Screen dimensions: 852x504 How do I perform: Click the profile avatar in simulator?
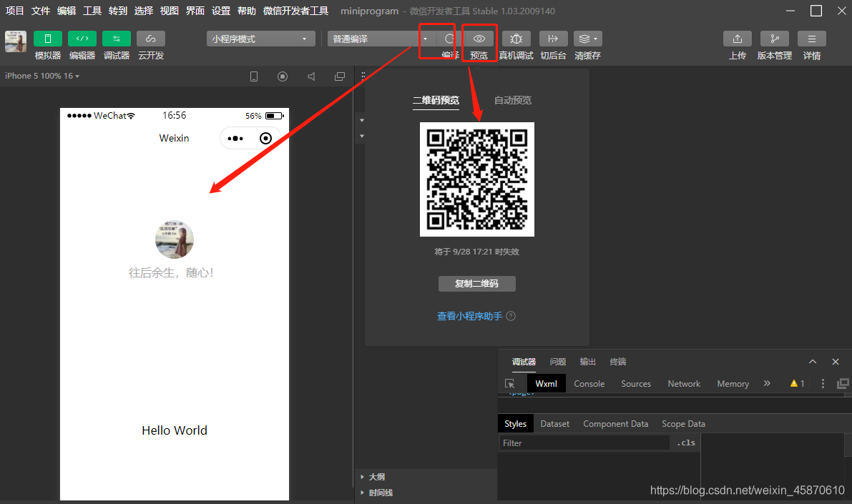(175, 239)
